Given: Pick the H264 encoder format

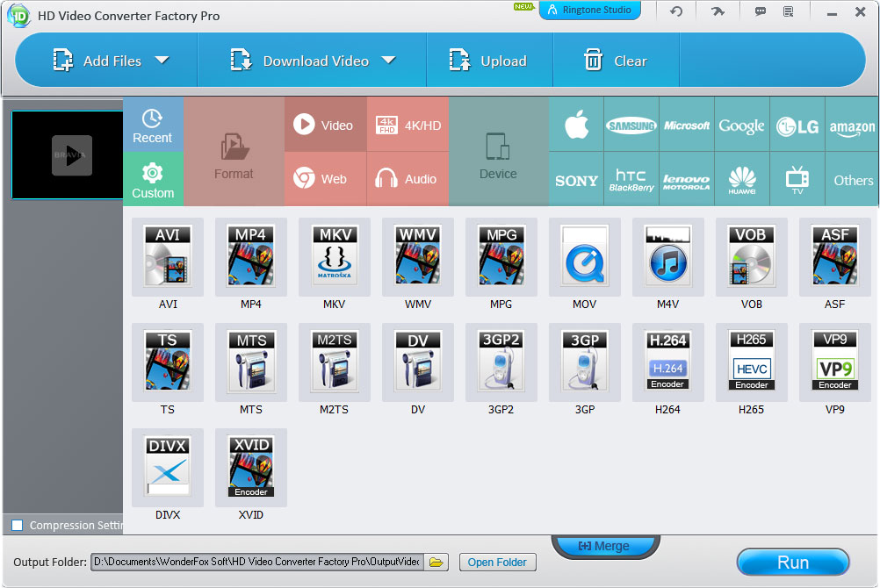Looking at the screenshot, I should pyautogui.click(x=667, y=362).
